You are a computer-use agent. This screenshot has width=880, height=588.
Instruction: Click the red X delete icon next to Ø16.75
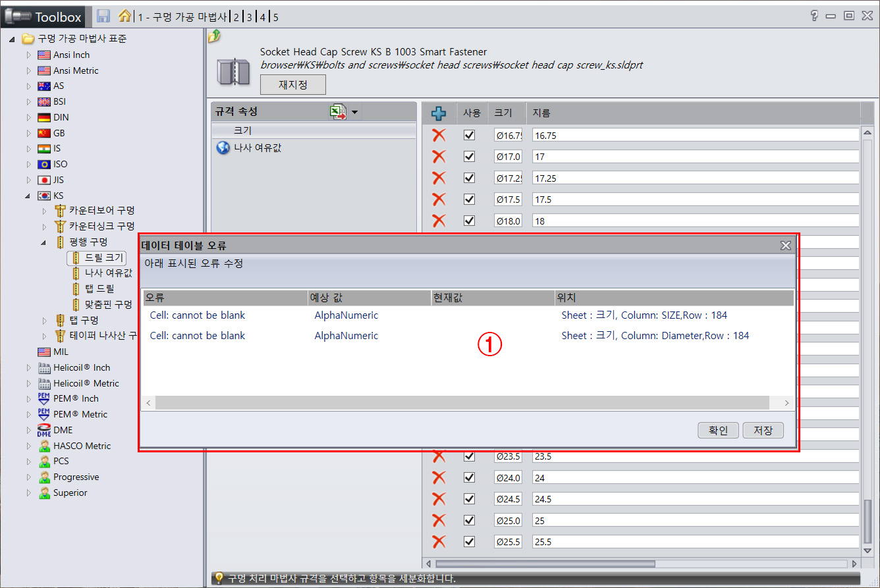tap(439, 135)
